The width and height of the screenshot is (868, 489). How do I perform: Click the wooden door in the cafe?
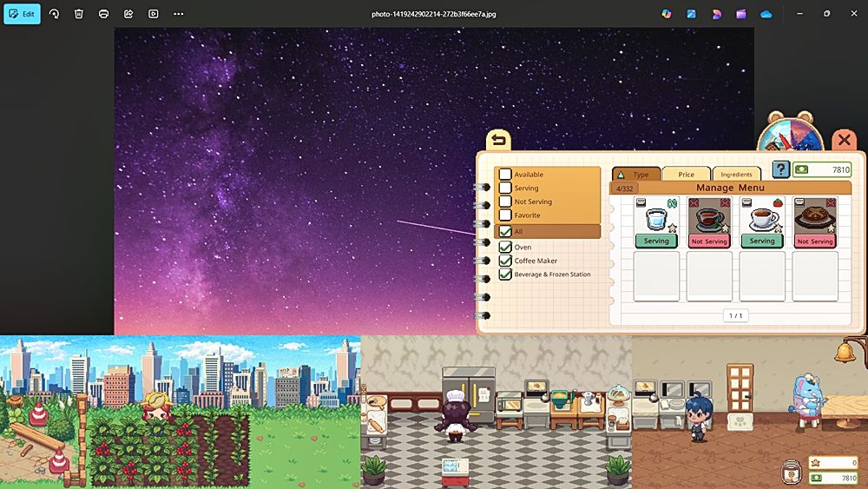click(740, 387)
